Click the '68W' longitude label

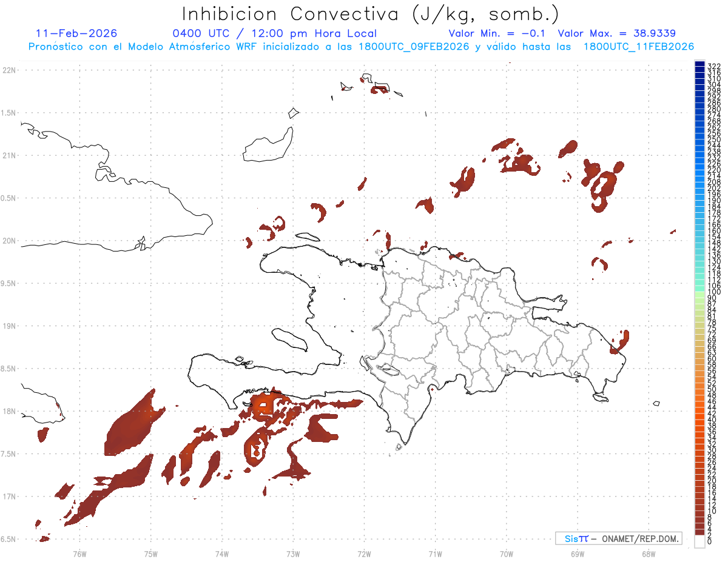coord(649,554)
